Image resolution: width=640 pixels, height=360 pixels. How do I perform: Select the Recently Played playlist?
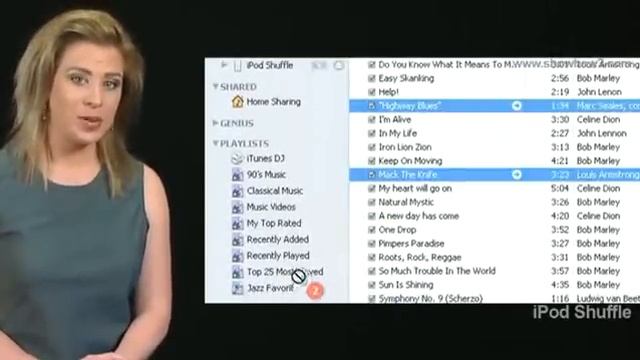278,256
